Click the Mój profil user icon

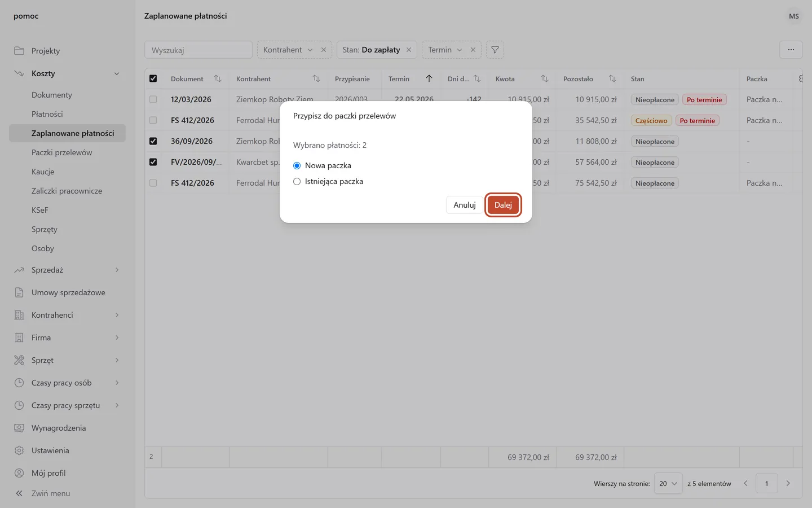coord(19,473)
